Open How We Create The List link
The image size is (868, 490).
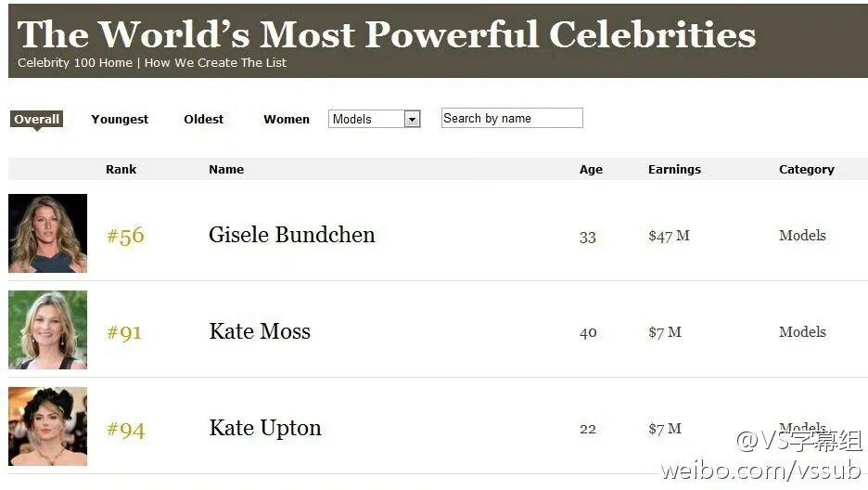coord(215,63)
